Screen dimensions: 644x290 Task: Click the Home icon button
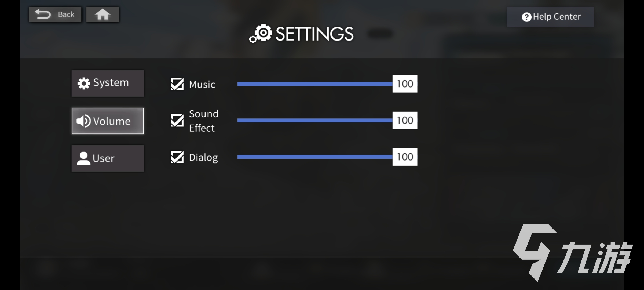point(103,15)
